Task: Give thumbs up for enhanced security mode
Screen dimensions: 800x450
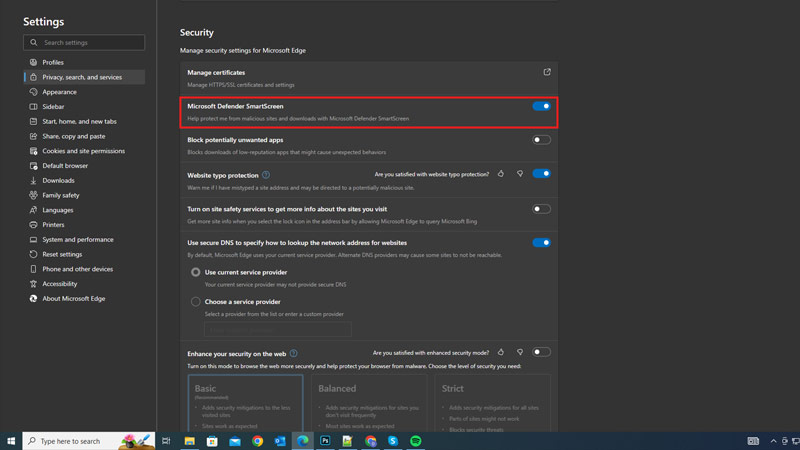Action: tap(501, 352)
